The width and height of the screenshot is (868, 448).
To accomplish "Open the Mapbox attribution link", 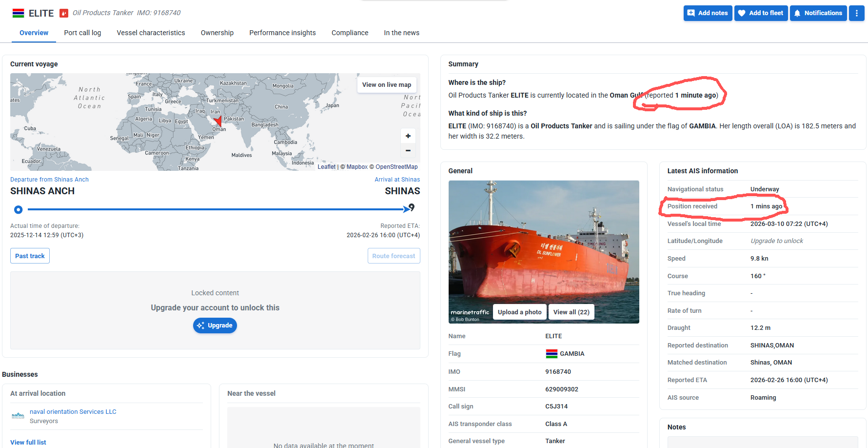I will click(357, 167).
